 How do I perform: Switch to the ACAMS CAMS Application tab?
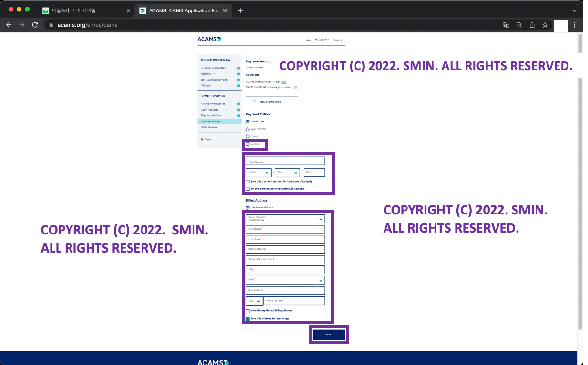coord(182,10)
